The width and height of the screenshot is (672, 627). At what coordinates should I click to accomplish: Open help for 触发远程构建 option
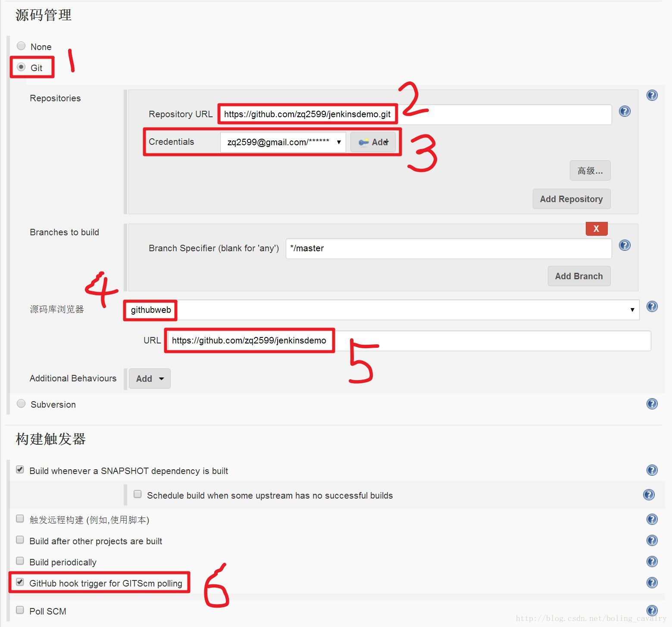652,519
